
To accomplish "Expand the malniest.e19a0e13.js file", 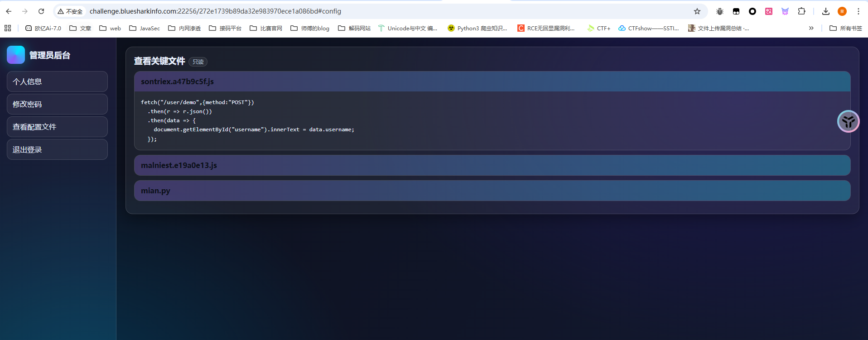I will pyautogui.click(x=492, y=165).
